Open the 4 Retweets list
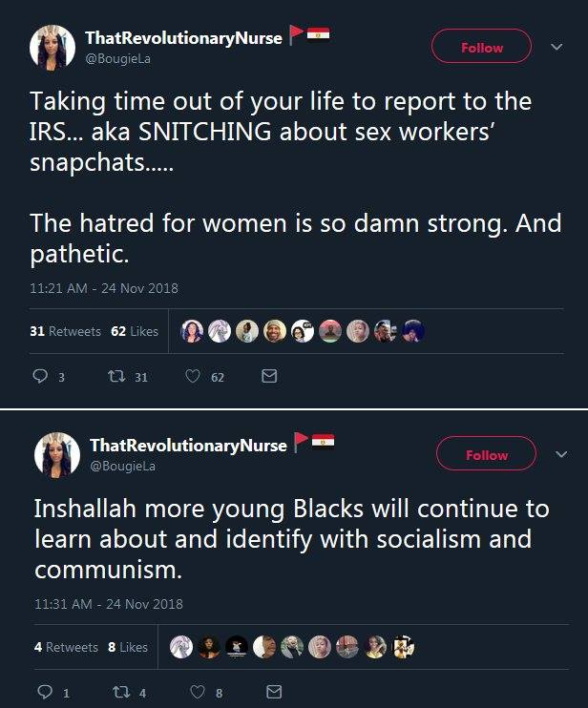The width and height of the screenshot is (588, 708). pyautogui.click(x=66, y=647)
